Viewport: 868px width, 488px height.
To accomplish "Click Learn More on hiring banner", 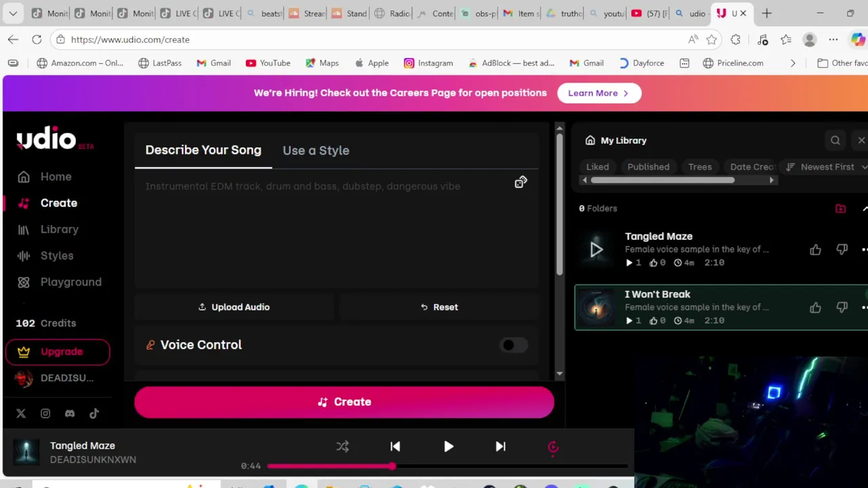I will (x=599, y=94).
